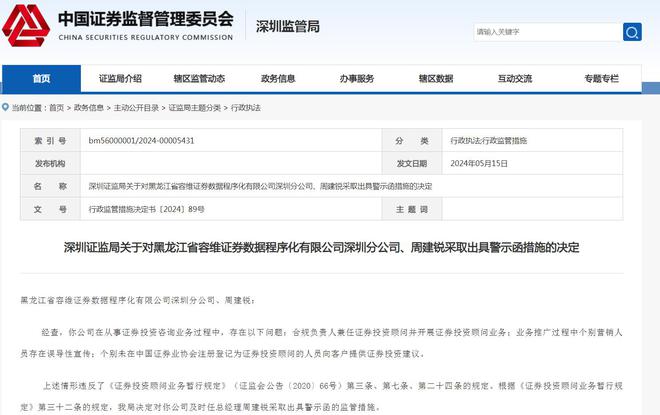Open the 辖区数据 navigation tab

[x=436, y=79]
